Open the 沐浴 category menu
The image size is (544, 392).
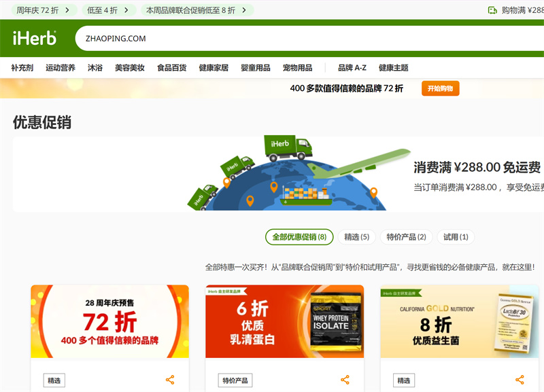(95, 67)
